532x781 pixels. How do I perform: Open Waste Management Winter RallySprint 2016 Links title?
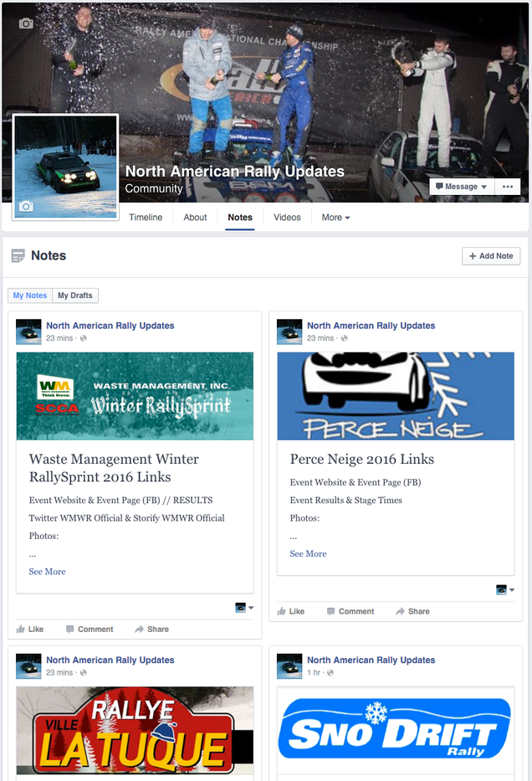pyautogui.click(x=114, y=468)
